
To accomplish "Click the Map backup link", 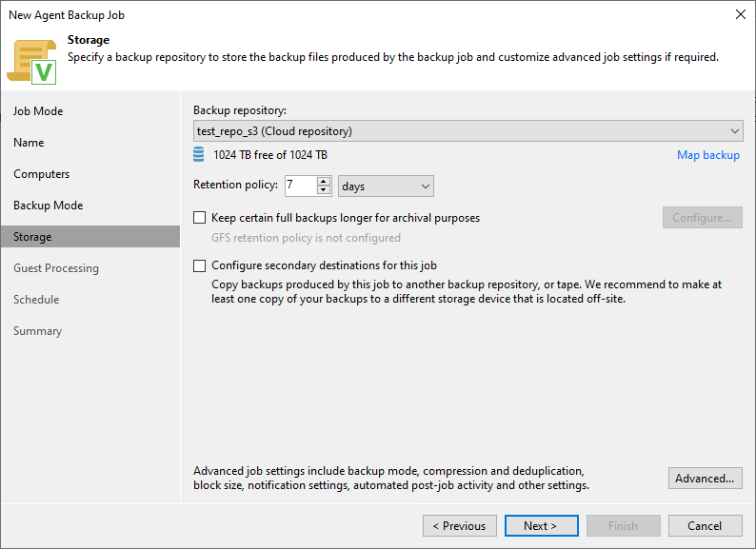I will 707,155.
